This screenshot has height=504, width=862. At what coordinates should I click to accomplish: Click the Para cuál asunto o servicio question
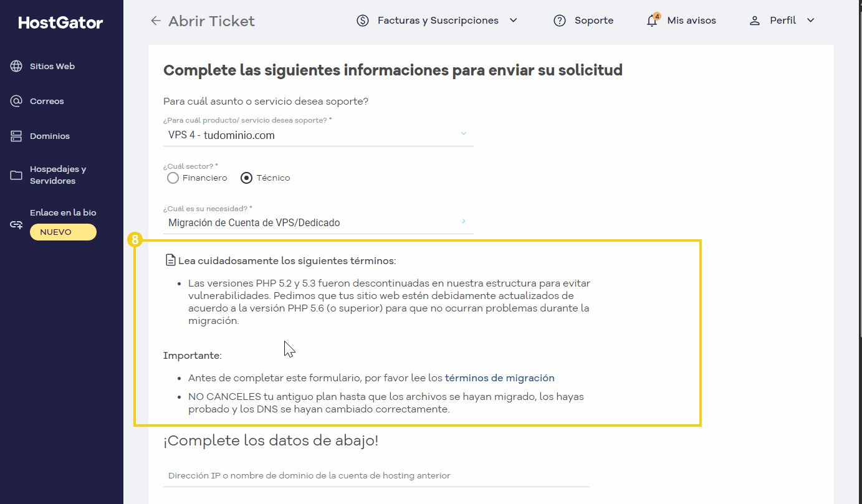(266, 101)
